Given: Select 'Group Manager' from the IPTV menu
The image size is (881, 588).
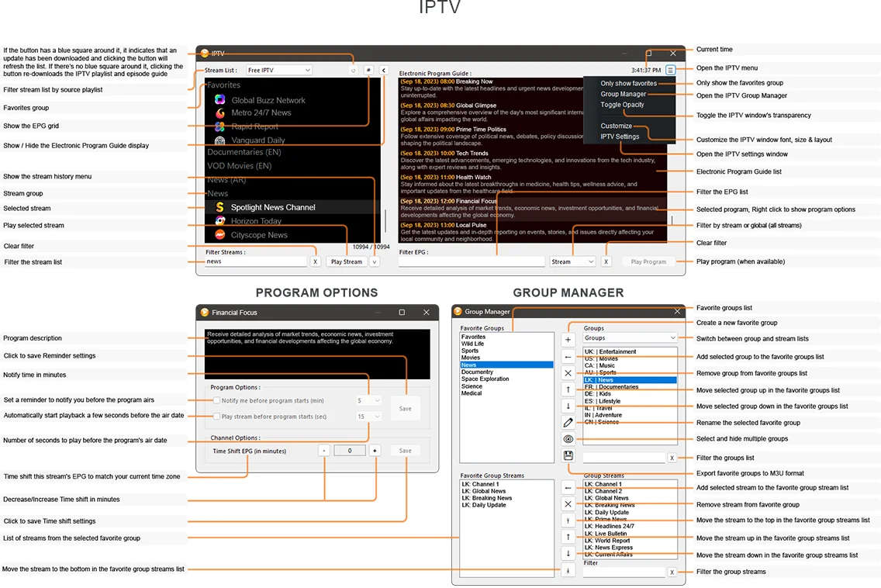Looking at the screenshot, I should [x=623, y=94].
